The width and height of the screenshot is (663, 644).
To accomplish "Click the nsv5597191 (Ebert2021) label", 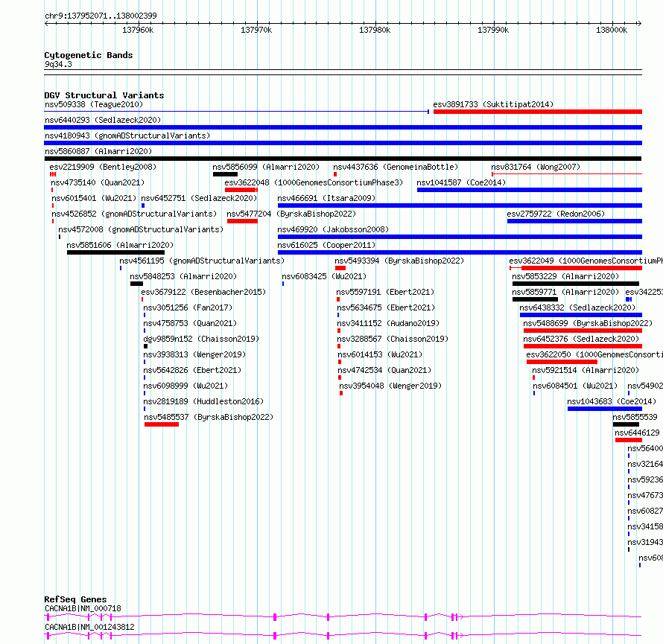I will click(385, 292).
